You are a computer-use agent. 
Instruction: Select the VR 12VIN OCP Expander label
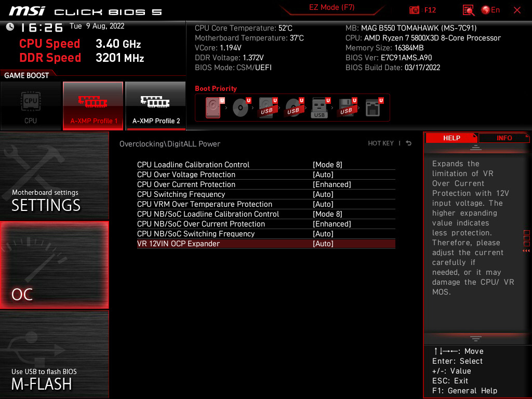tap(179, 243)
